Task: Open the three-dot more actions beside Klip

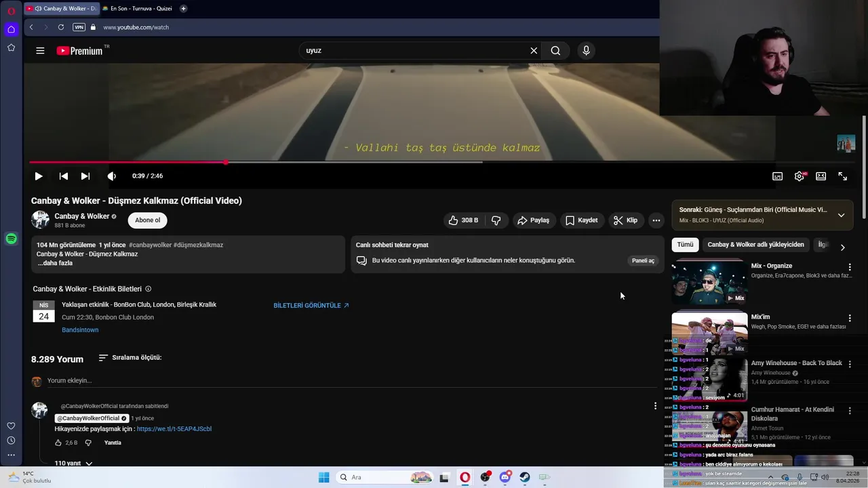Action: (656, 220)
